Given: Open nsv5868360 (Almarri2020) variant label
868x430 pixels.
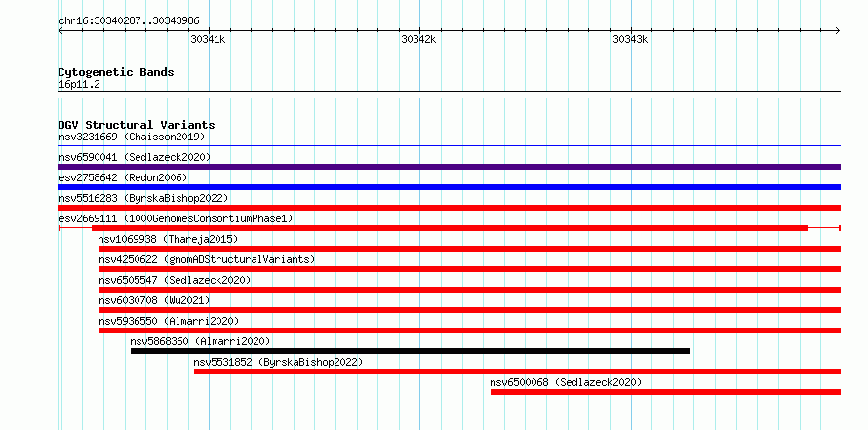Looking at the screenshot, I should tap(200, 341).
